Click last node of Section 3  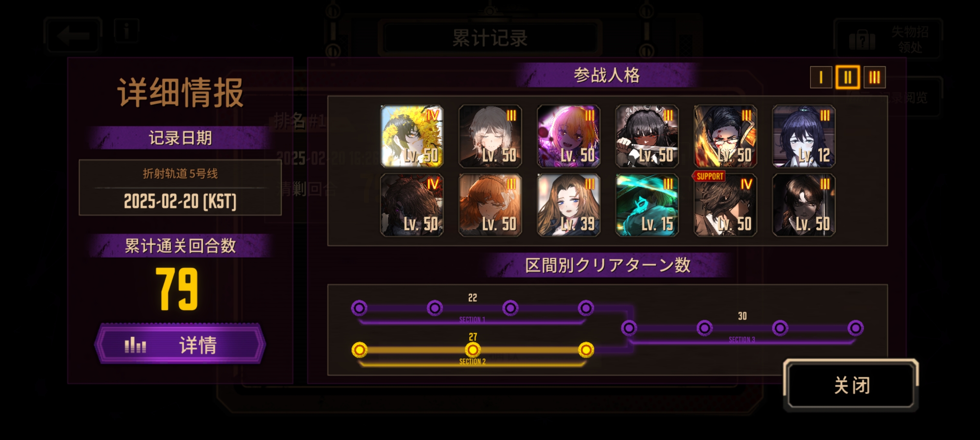tap(855, 328)
